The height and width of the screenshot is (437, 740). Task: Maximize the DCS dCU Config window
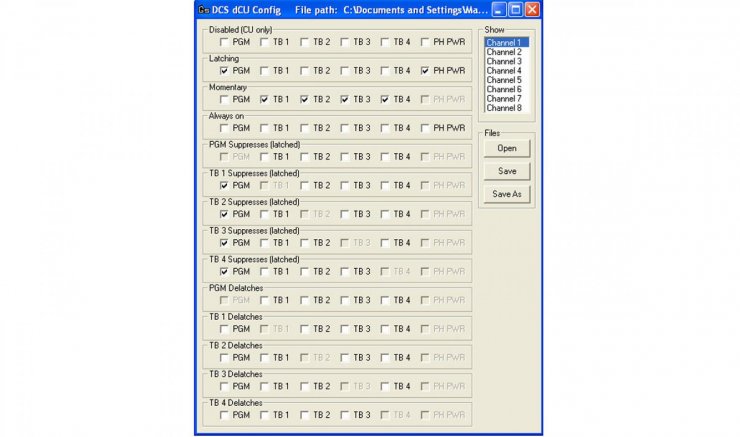515,9
